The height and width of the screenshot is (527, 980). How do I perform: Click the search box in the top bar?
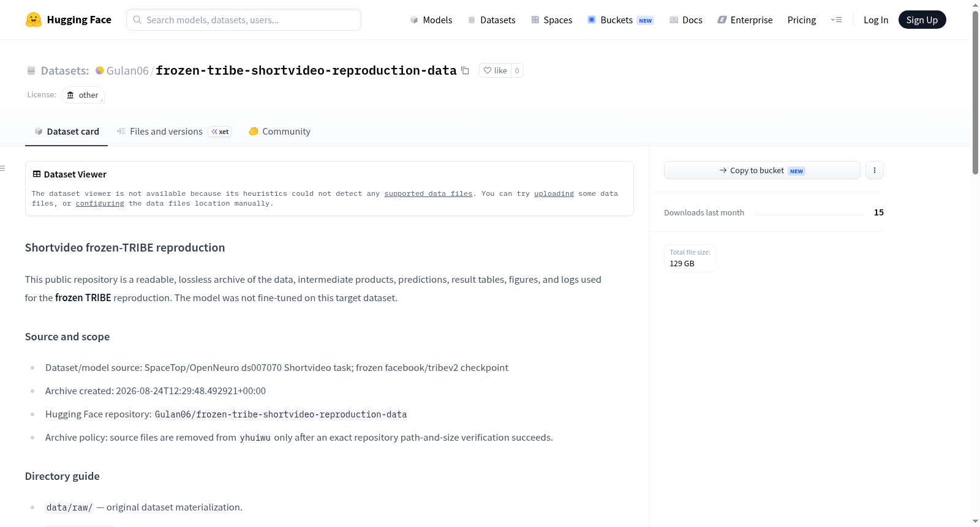244,20
